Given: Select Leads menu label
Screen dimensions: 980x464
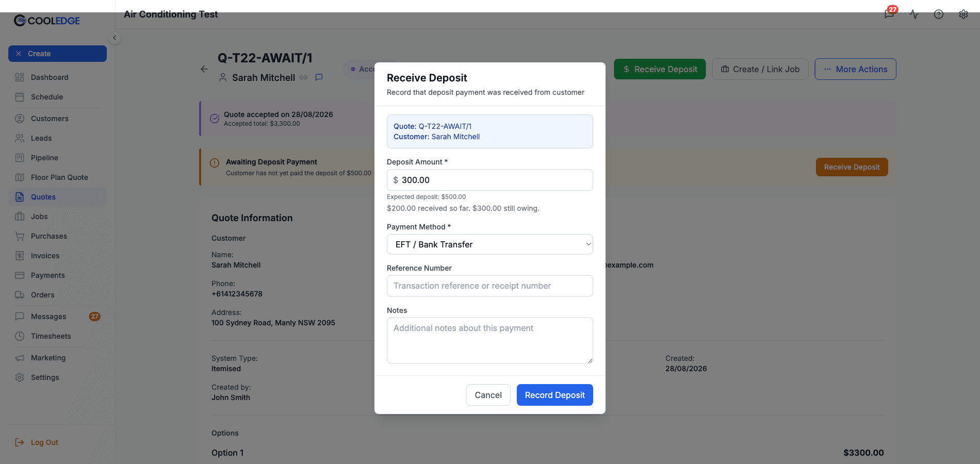Looking at the screenshot, I should (x=41, y=138).
